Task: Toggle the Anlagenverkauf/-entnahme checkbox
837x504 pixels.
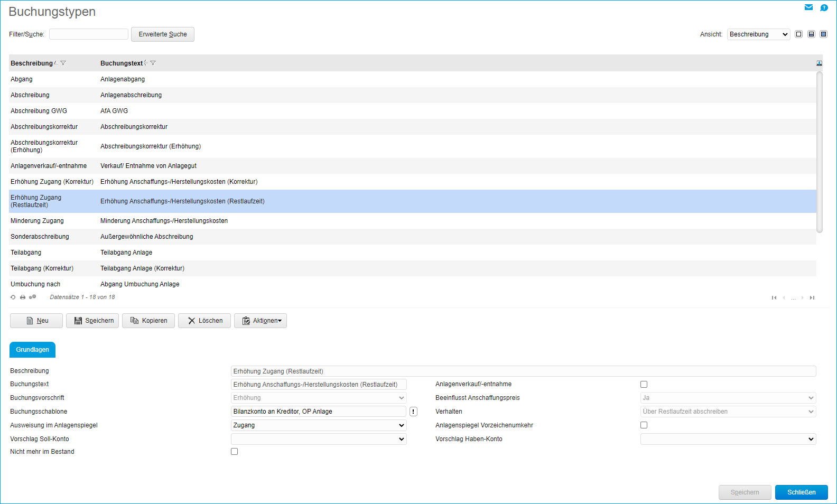Action: coord(644,385)
